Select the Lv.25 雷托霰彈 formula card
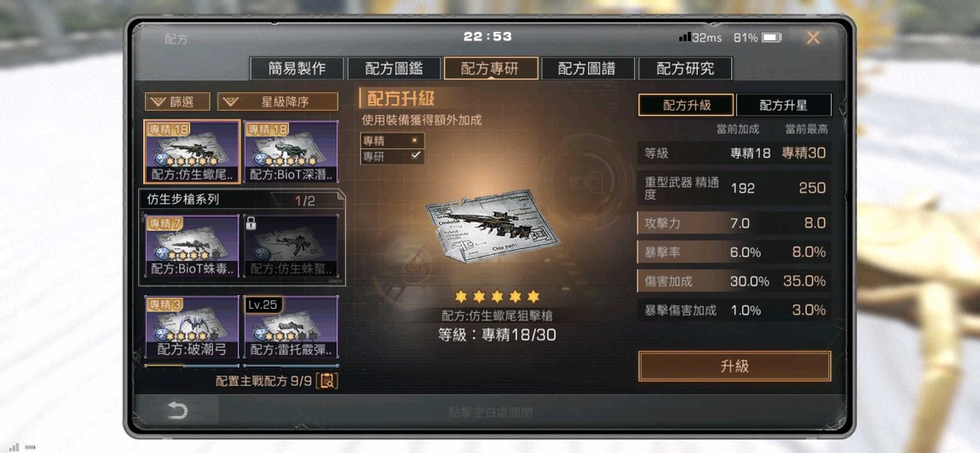980x453 pixels. tap(291, 327)
